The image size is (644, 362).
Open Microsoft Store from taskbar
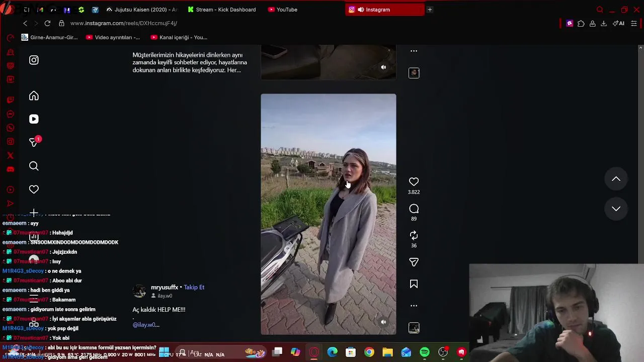(351, 352)
